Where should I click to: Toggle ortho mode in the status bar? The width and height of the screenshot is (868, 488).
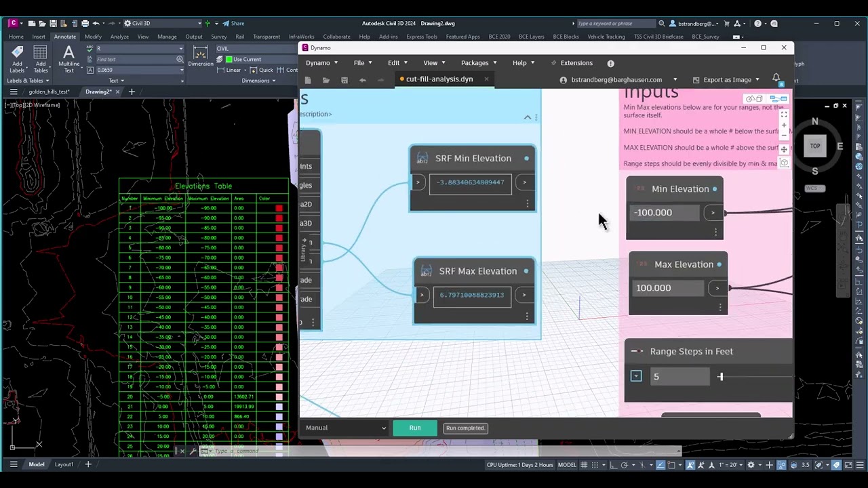[614, 465]
